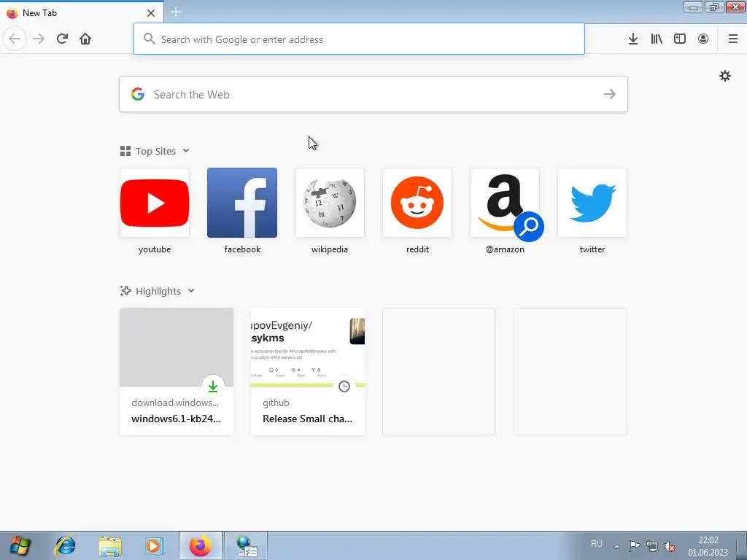
Task: Open Windows Media Player from the taskbar
Action: pyautogui.click(x=155, y=545)
